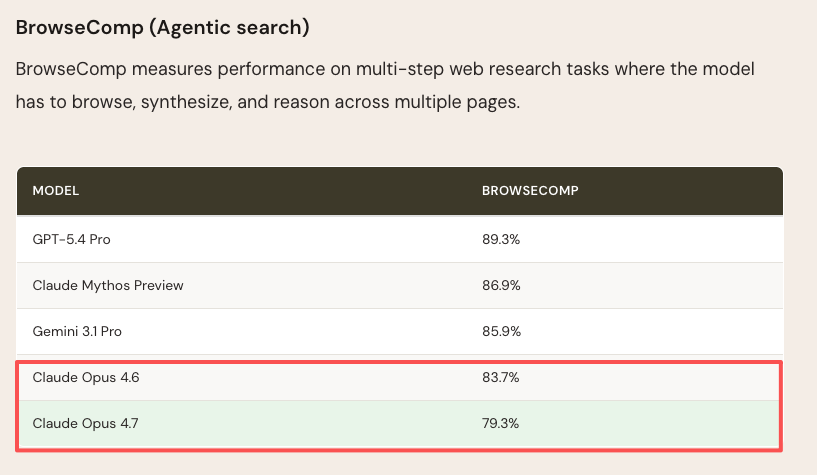Select the BROWSECOMP column header
Screen dimensions: 817x475
[x=530, y=191]
